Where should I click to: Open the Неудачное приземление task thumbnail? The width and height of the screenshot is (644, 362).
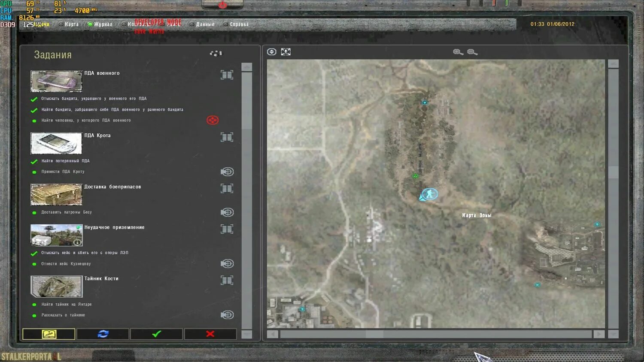pos(56,235)
